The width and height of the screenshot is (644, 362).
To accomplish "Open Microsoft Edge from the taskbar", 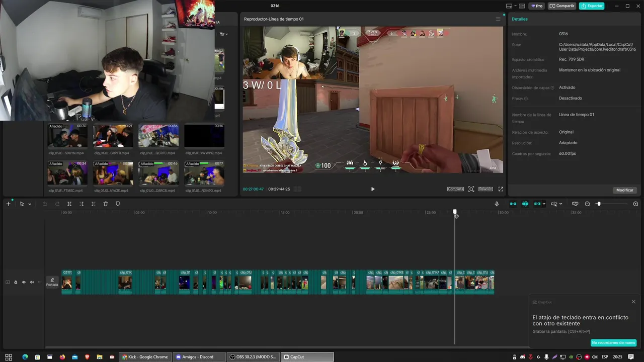I will (25, 357).
